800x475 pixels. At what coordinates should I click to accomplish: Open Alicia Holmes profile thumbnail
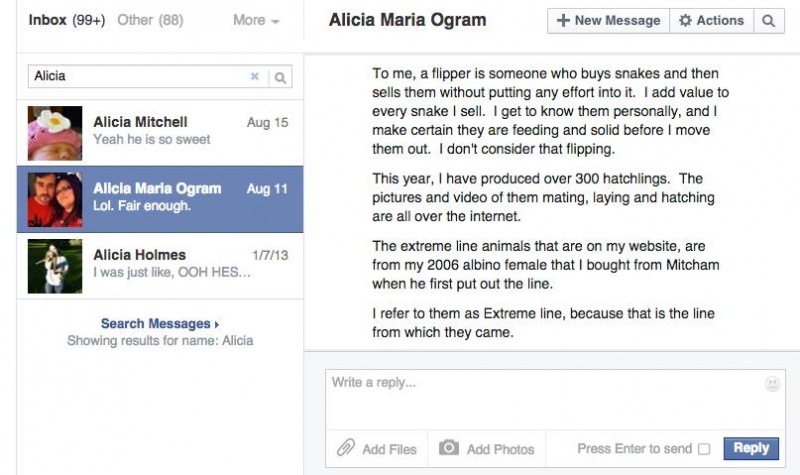55,266
